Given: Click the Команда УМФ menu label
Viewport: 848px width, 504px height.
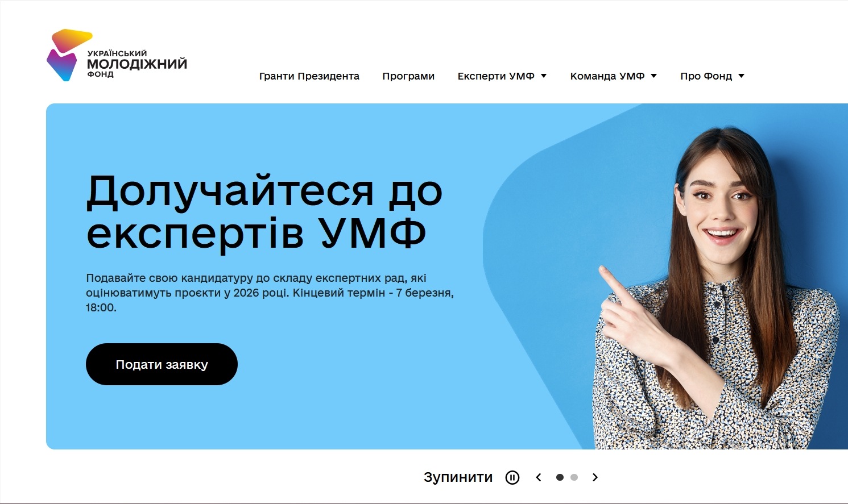Looking at the screenshot, I should [607, 76].
